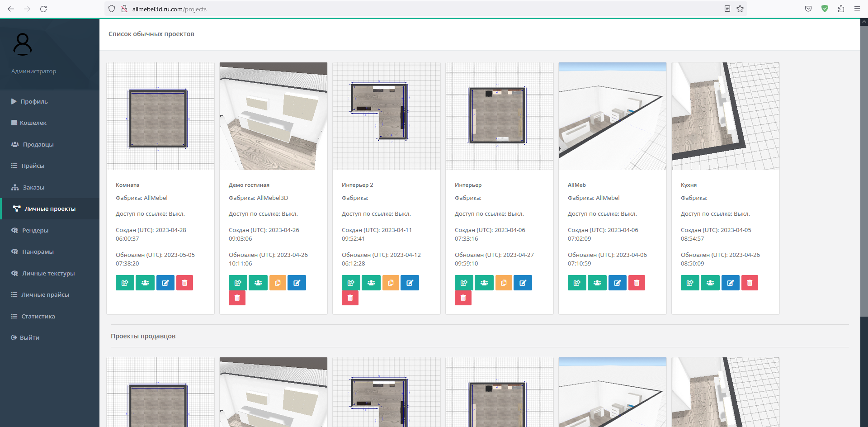Duplicate Интерьер 2 with orange copy icon
Image resolution: width=868 pixels, height=427 pixels.
pos(391,283)
